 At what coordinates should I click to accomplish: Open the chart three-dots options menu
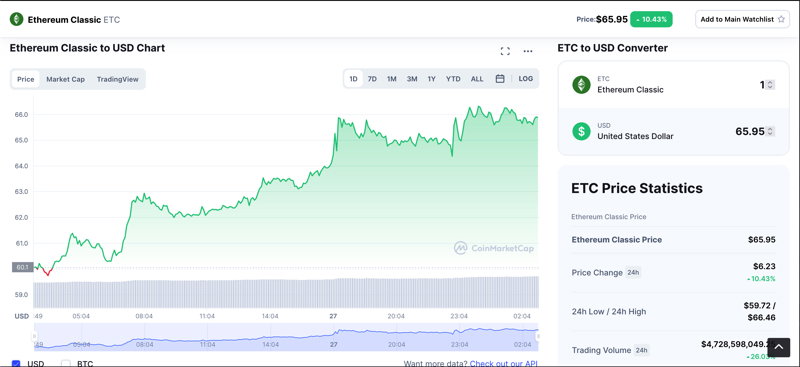[528, 51]
